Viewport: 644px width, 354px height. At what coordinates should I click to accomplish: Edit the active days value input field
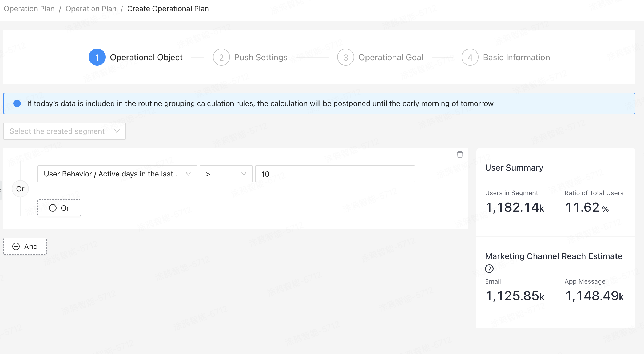334,174
